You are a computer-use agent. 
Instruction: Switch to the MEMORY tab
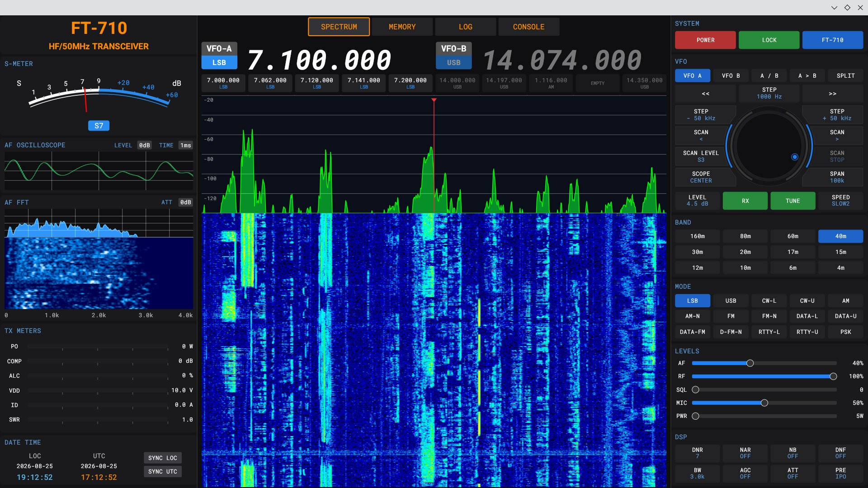click(x=402, y=27)
